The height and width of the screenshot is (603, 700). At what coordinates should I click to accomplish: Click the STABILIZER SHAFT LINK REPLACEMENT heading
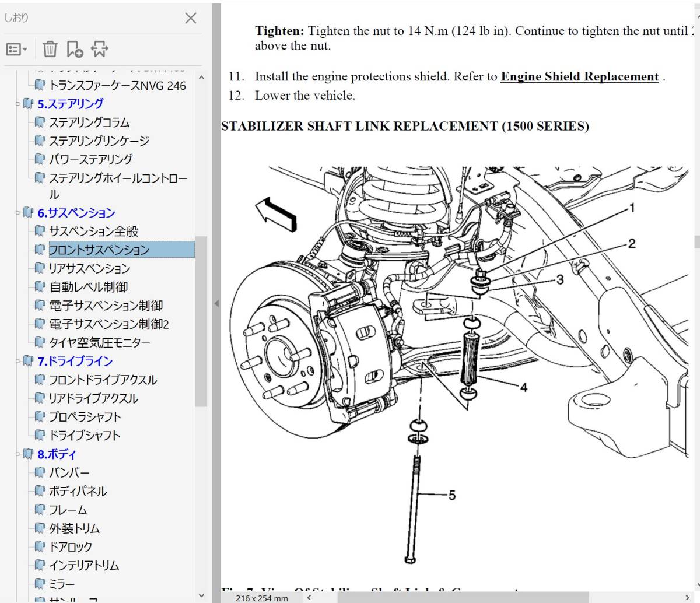[x=405, y=127]
